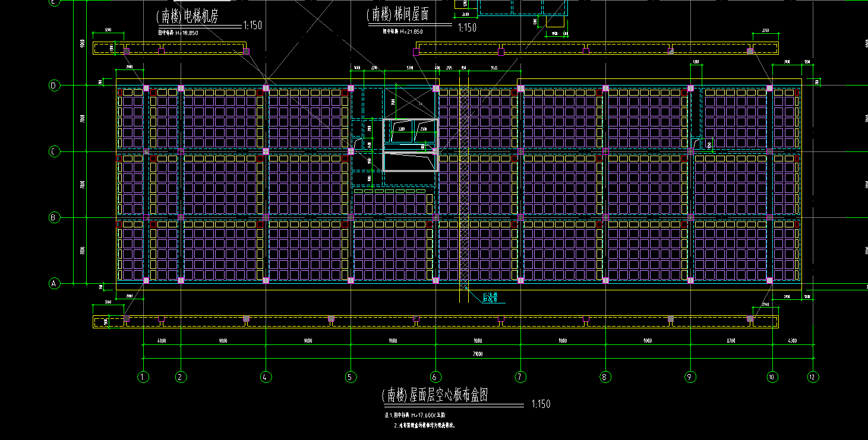Click grid axis bubble A
The image size is (868, 440).
coord(53,284)
